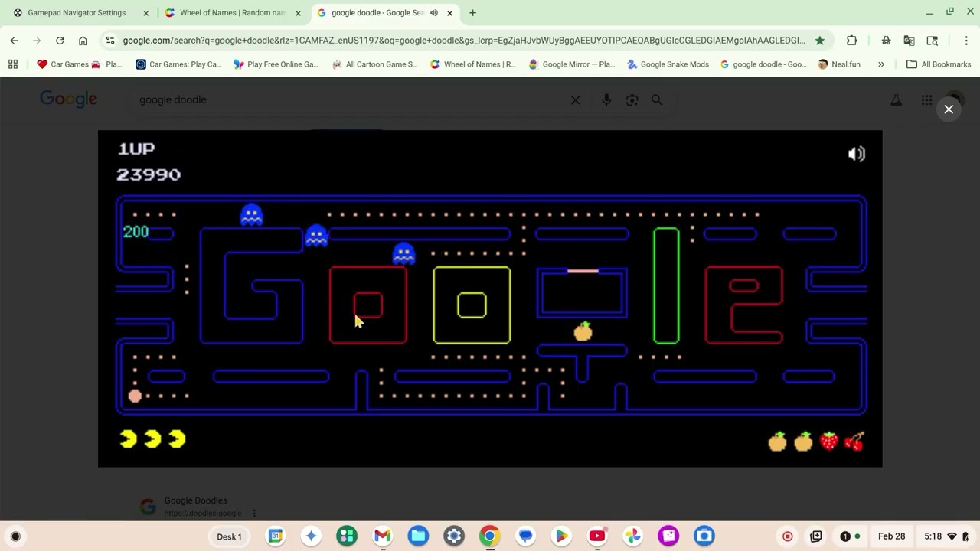980x551 pixels.
Task: Open Car Games: Play Ca... bookmark
Action: coord(178,64)
